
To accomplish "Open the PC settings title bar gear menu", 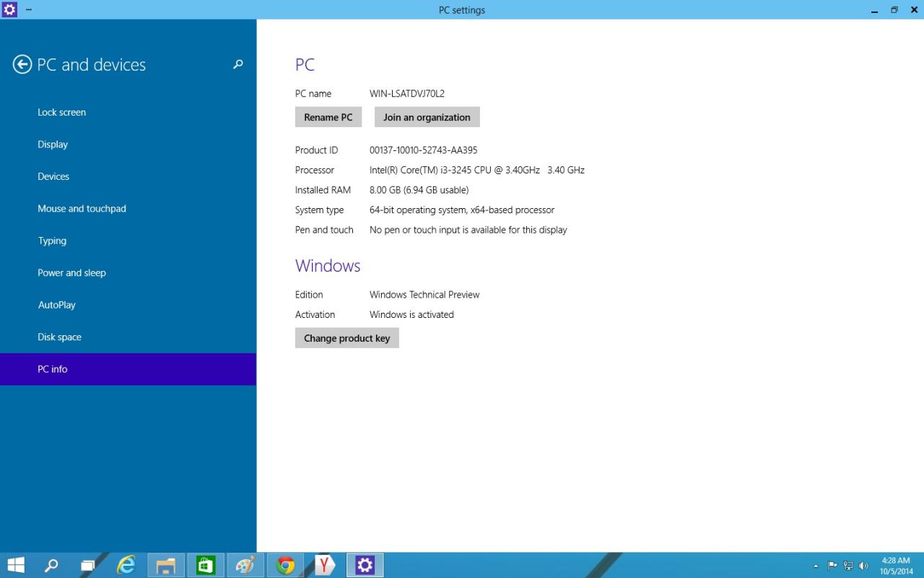I will (9, 9).
